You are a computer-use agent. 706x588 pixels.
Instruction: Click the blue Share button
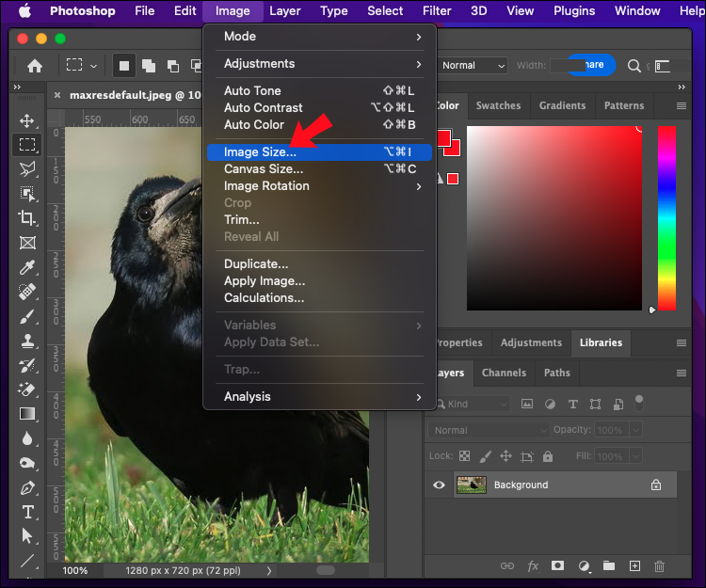coord(594,66)
